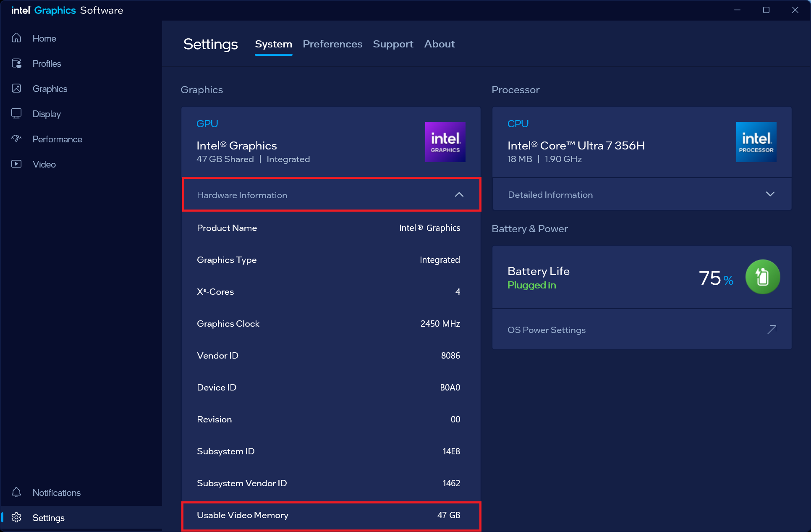Click the Video play icon in sidebar
Image resolution: width=811 pixels, height=532 pixels.
coord(16,164)
